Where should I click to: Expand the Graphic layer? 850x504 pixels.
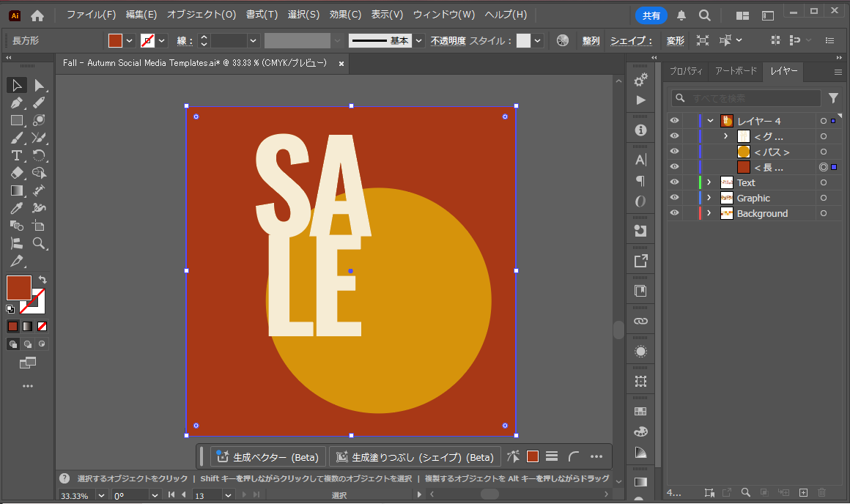[709, 197]
